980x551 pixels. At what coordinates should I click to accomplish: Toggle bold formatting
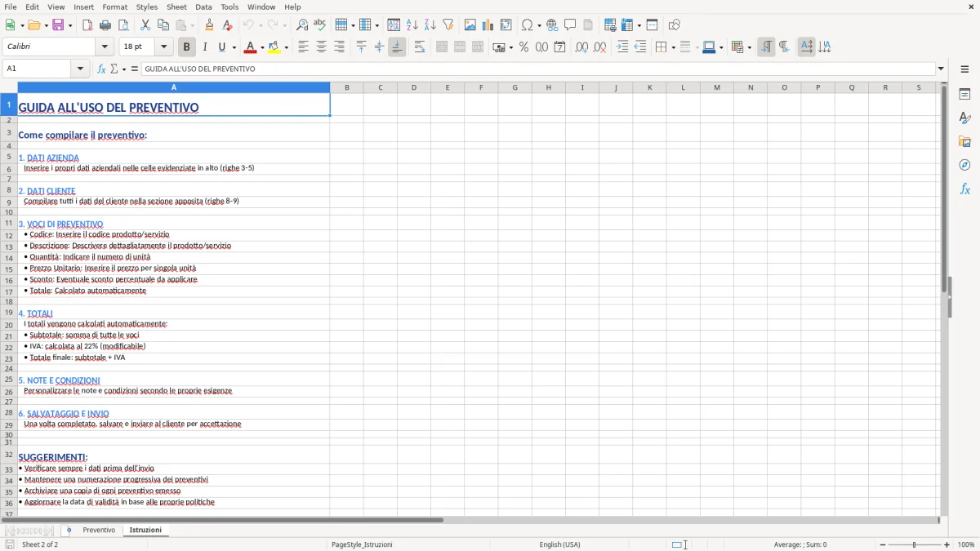186,47
